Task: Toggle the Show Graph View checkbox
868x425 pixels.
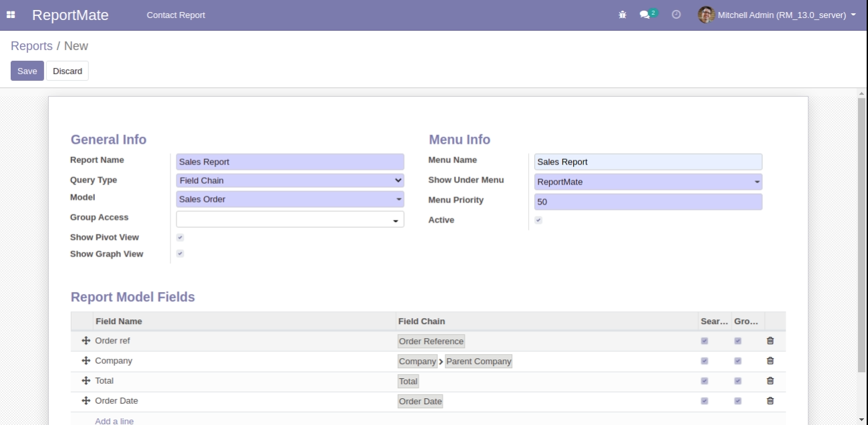Action: coord(180,254)
